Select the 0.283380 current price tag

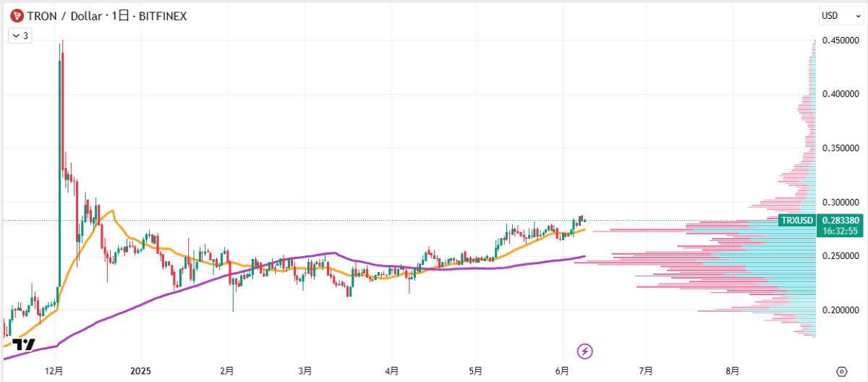tap(841, 221)
